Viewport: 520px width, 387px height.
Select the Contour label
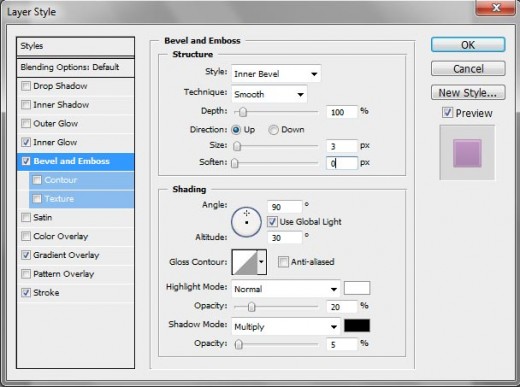[x=61, y=180]
